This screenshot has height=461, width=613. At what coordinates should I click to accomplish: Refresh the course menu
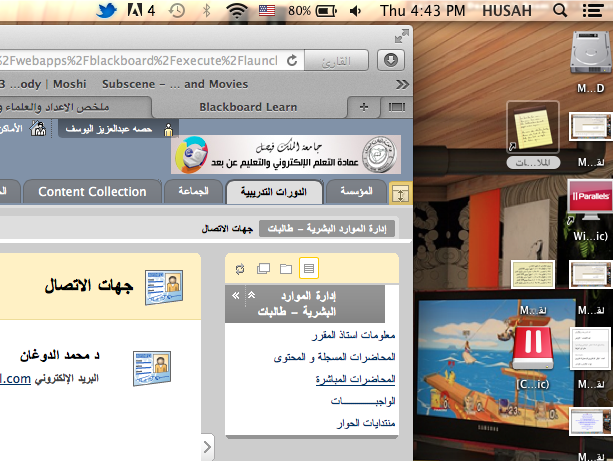(x=240, y=269)
